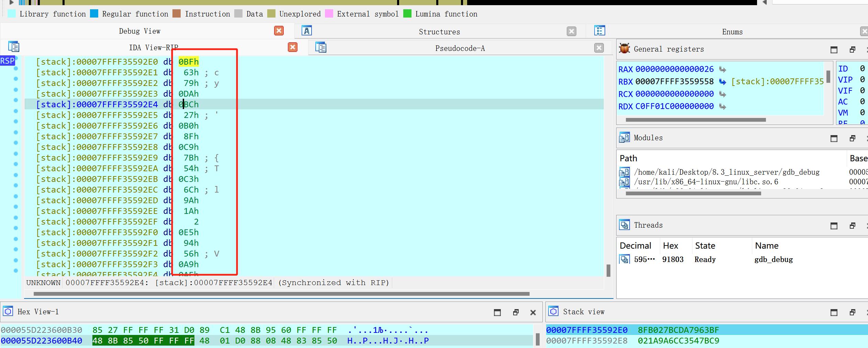Toggle breakpoint dot at address 00007FFF35592E9
Screen dimensions: 868x348
tap(16, 154)
